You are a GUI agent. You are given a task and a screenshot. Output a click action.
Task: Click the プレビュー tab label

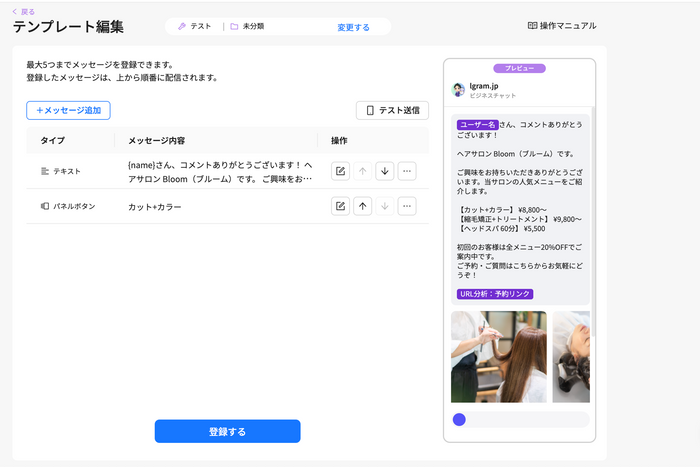pyautogui.click(x=519, y=68)
